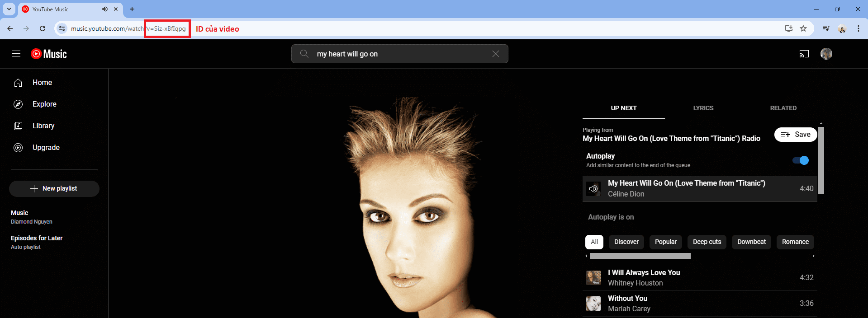Click the horizontal chips scrollbar thumb
This screenshot has height=318, width=868.
[x=640, y=256]
